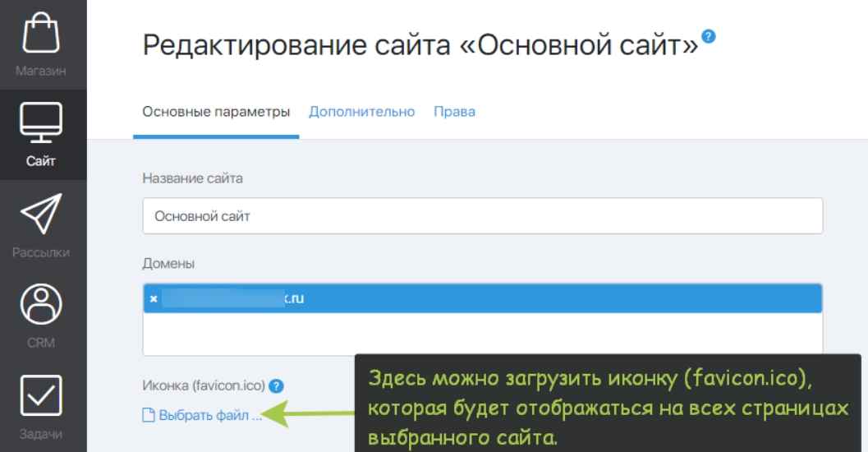This screenshot has width=868, height=452.
Task: Open Рассылки paper plane icon
Action: pos(41,214)
